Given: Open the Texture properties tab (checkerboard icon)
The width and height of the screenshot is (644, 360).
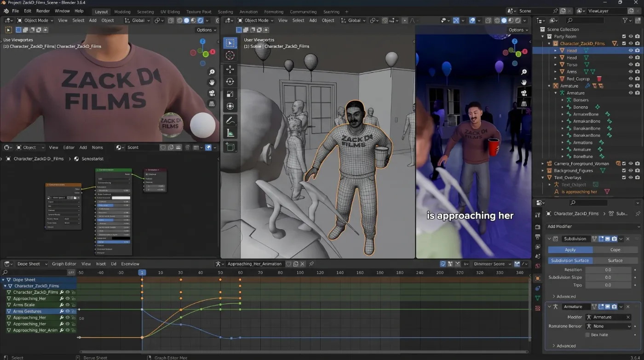Looking at the screenshot, I should click(x=537, y=308).
